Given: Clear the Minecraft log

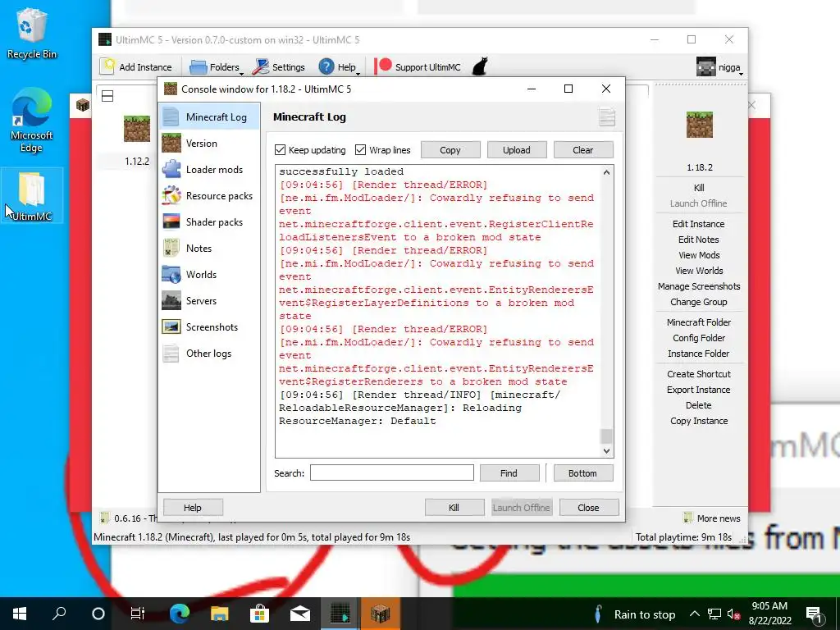Looking at the screenshot, I should [583, 150].
